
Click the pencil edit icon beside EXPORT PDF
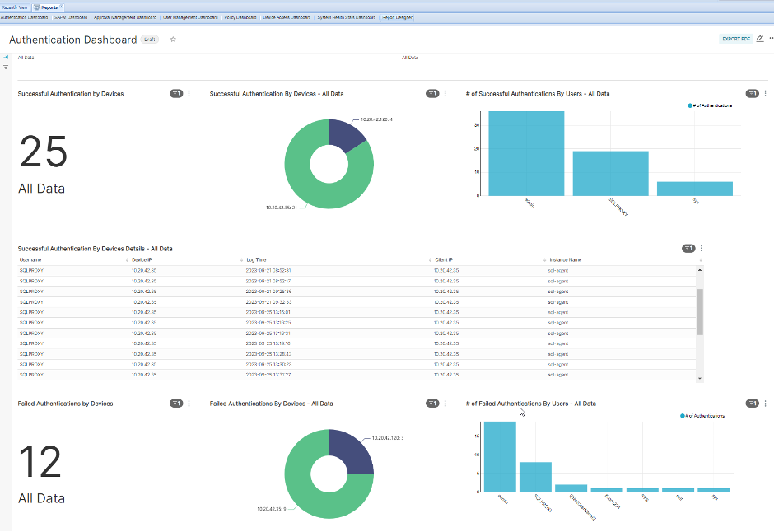[758, 38]
